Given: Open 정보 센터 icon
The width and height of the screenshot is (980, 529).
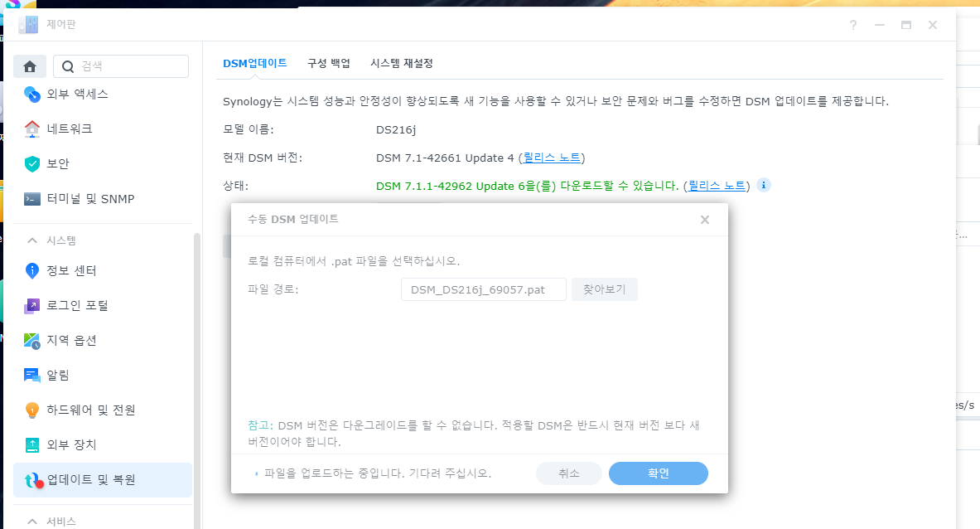Looking at the screenshot, I should (31, 271).
